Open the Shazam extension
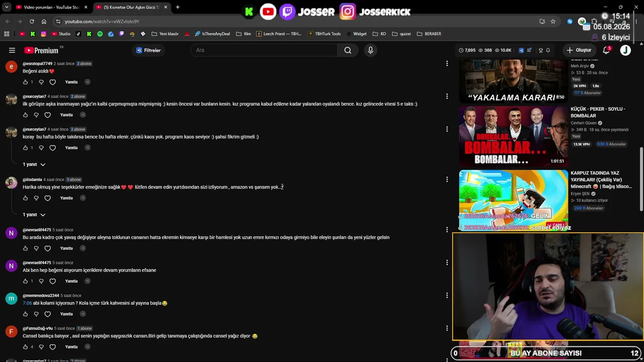 pos(570,22)
